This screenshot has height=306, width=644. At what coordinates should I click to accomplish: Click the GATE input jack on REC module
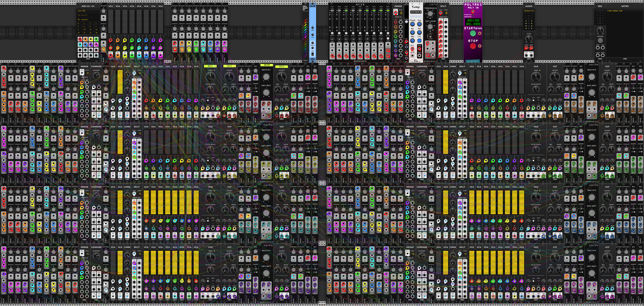(598, 48)
